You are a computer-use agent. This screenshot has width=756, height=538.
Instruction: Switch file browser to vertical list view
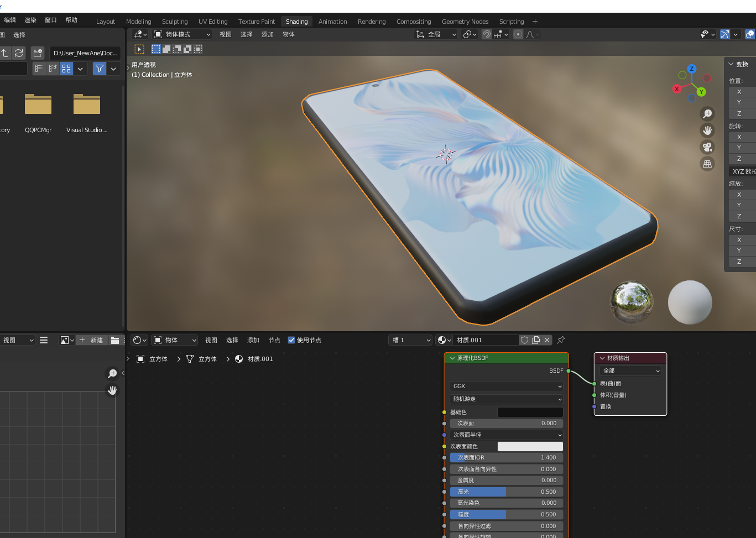tap(39, 69)
